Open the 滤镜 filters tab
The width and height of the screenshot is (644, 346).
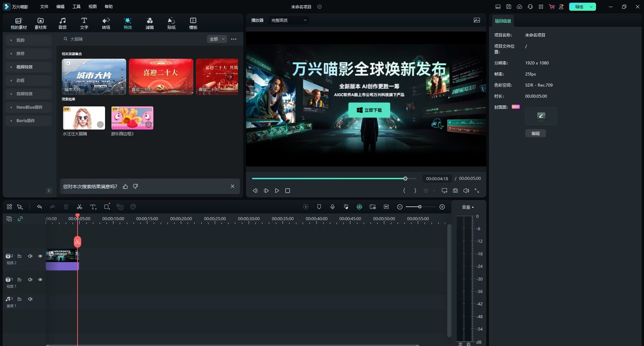pyautogui.click(x=150, y=23)
